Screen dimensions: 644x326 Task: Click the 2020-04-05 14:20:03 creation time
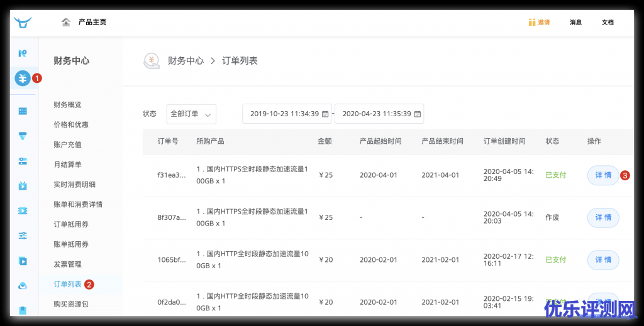pos(508,217)
